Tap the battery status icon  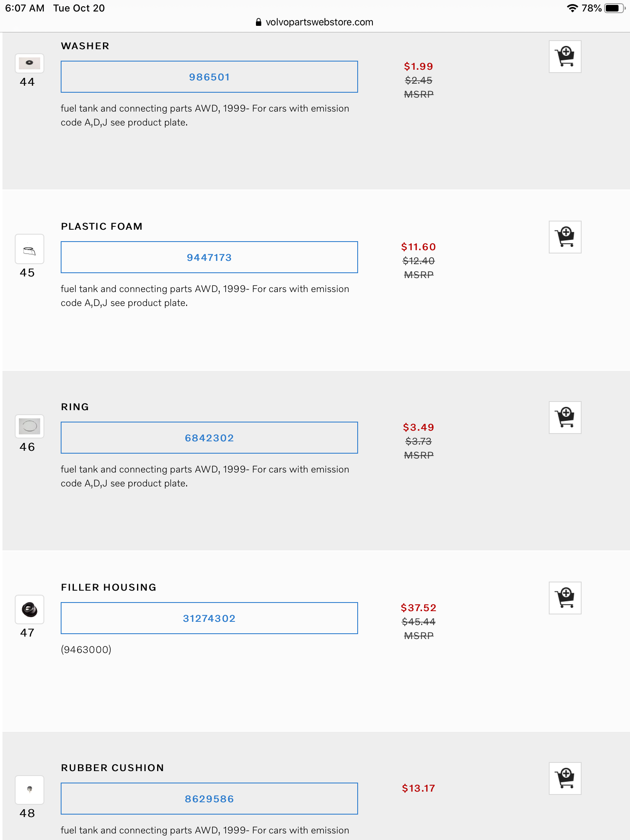click(x=614, y=8)
